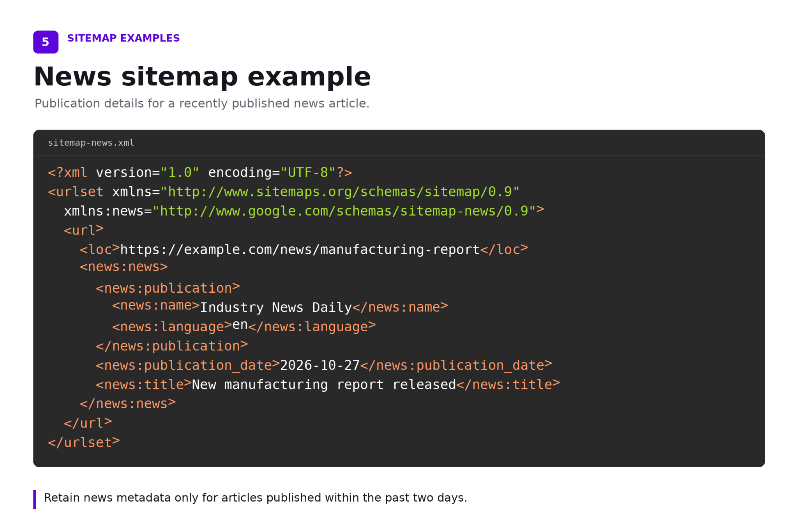Click the loc URL 'https://example.com/news/manufacturing-report'
Screen dimensions: 798x532
click(300, 249)
